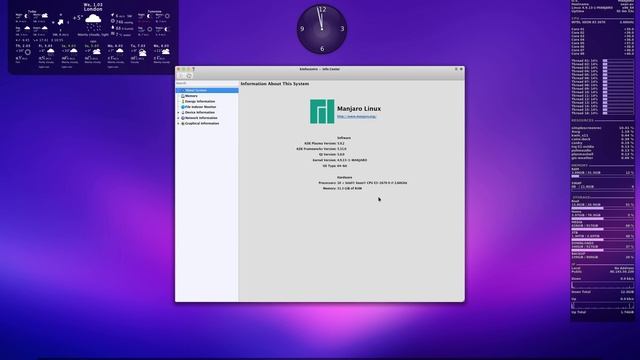Click the second toolbar button in Info Center
Viewport: 640px width, 360px height.
[189, 76]
